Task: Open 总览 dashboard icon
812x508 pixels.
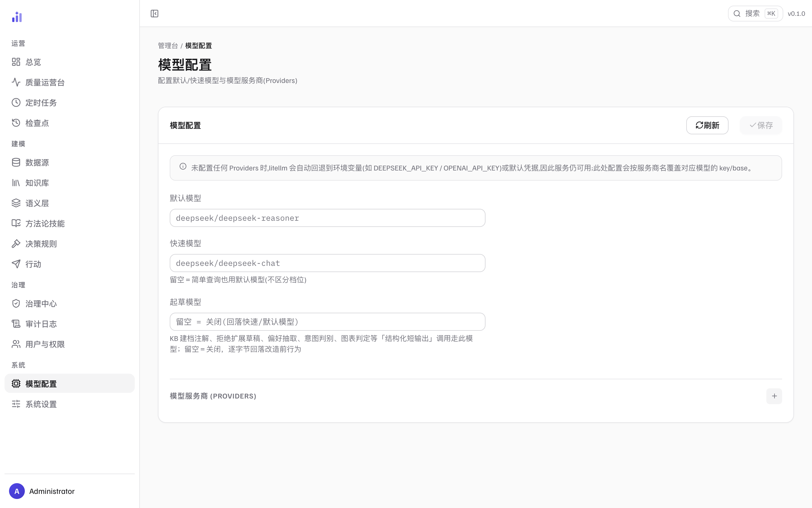Action: pyautogui.click(x=16, y=62)
